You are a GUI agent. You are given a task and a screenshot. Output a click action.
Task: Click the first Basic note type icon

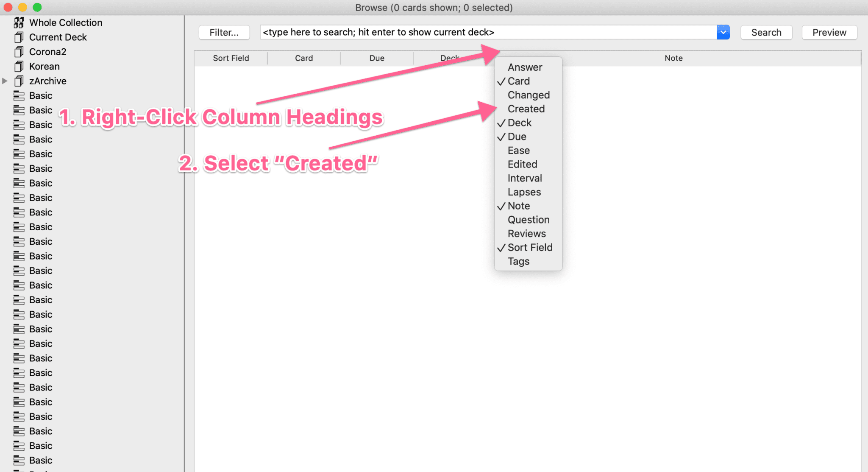point(19,96)
